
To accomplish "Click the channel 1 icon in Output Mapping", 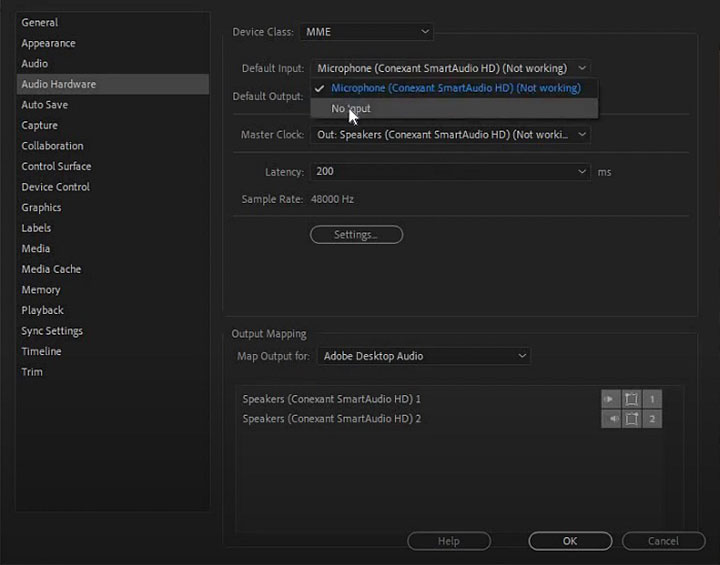I will 652,399.
